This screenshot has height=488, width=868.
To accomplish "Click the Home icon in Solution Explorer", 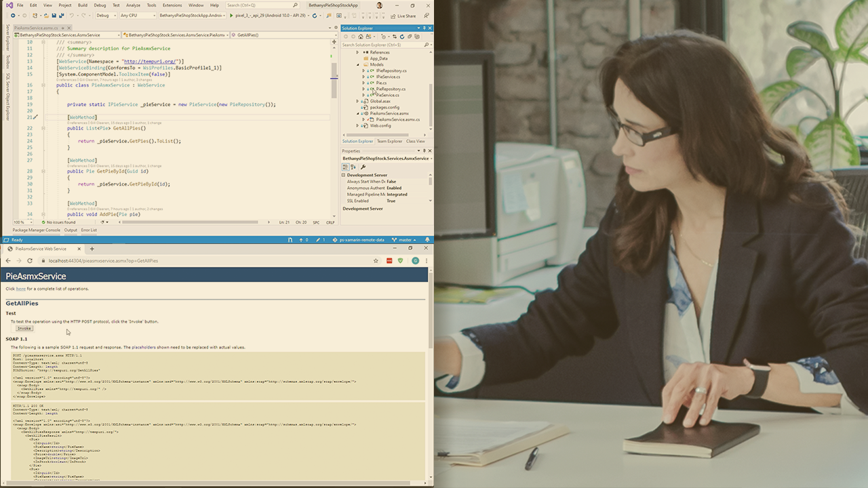I will (x=361, y=37).
